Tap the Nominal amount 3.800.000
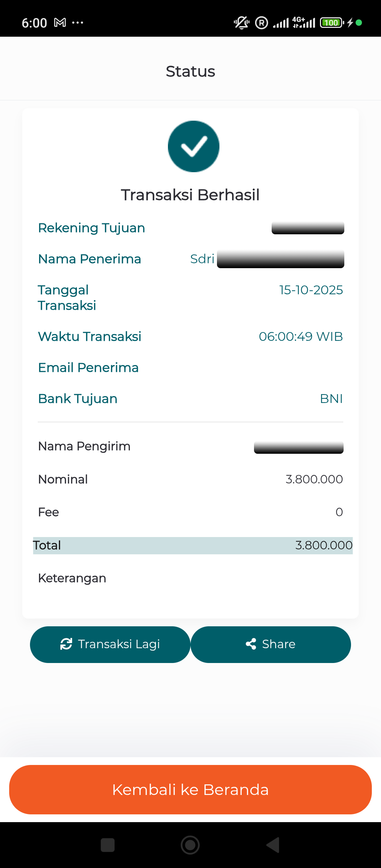 pos(314,479)
